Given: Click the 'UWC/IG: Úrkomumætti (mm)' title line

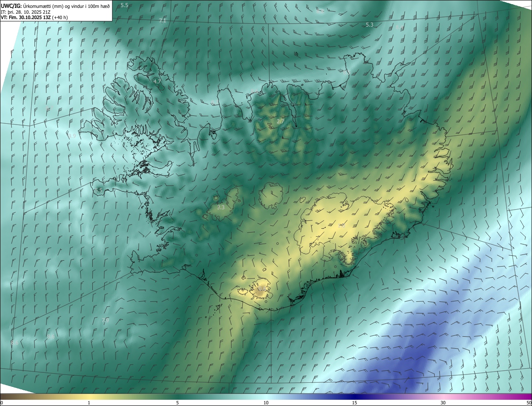Looking at the screenshot, I should pos(56,5).
